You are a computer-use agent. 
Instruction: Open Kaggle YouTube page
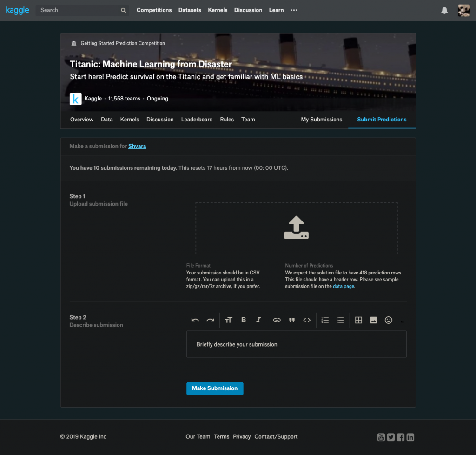[x=381, y=437]
